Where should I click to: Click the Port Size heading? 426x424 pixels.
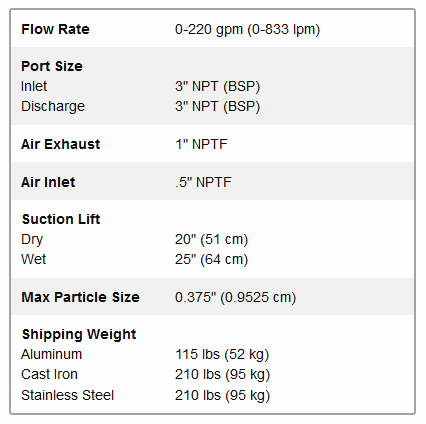(x=52, y=66)
